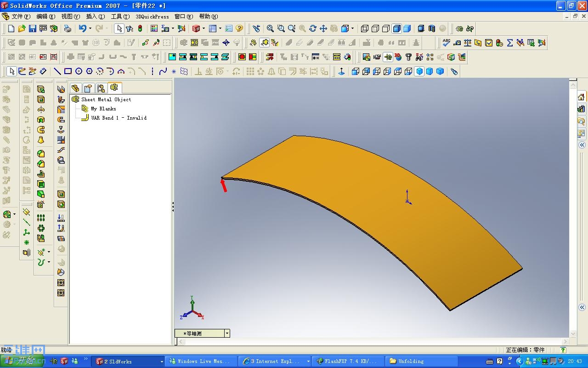Undo the last action
This screenshot has width=588, height=368.
coord(82,29)
